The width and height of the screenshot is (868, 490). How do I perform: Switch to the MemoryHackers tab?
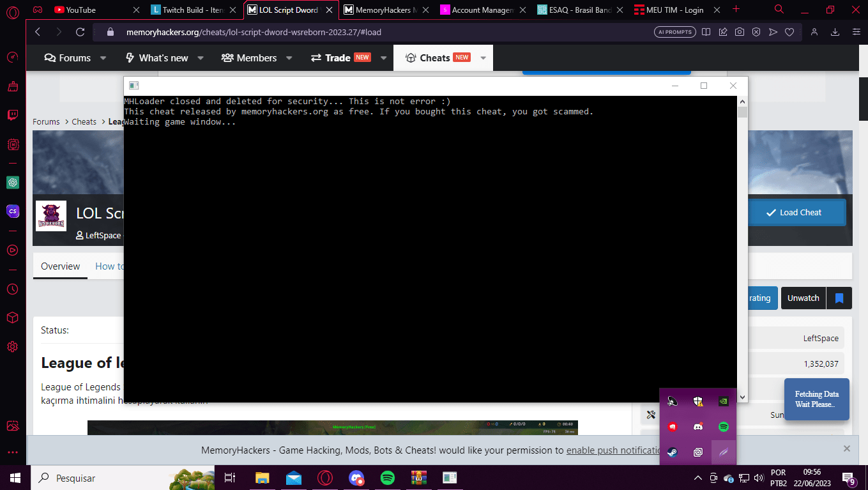[386, 10]
